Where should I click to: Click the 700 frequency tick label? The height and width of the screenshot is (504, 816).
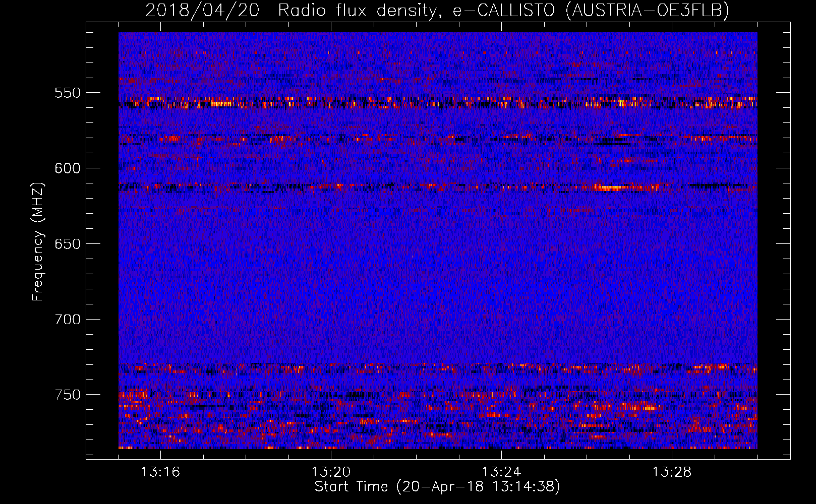click(68, 320)
